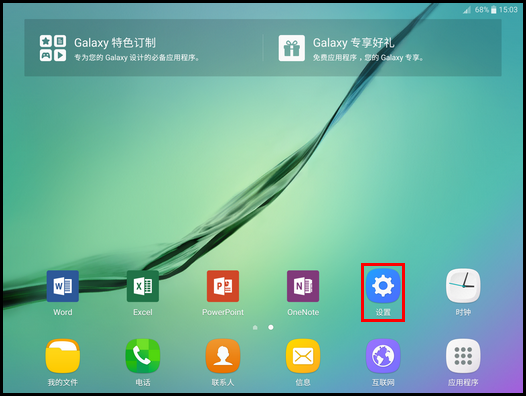Open the 时钟 clock app

(x=463, y=286)
